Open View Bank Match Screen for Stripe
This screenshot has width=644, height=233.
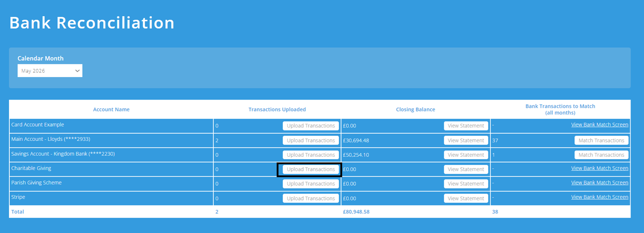point(599,197)
